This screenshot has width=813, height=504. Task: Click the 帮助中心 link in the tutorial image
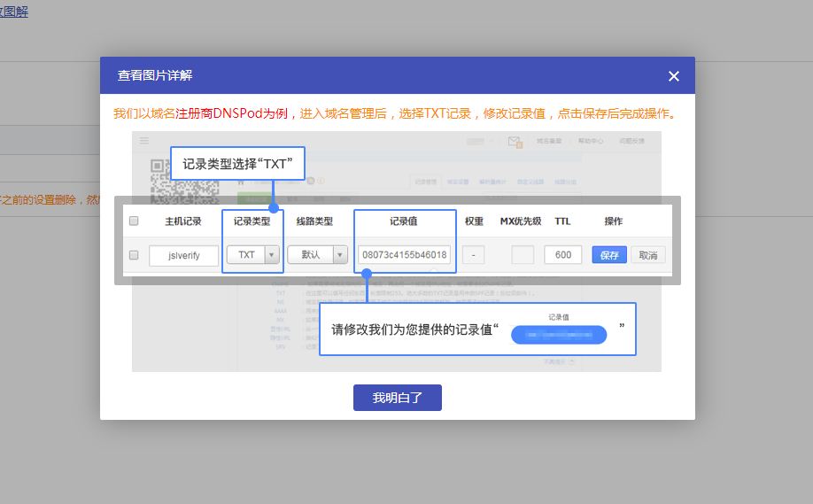coord(591,141)
